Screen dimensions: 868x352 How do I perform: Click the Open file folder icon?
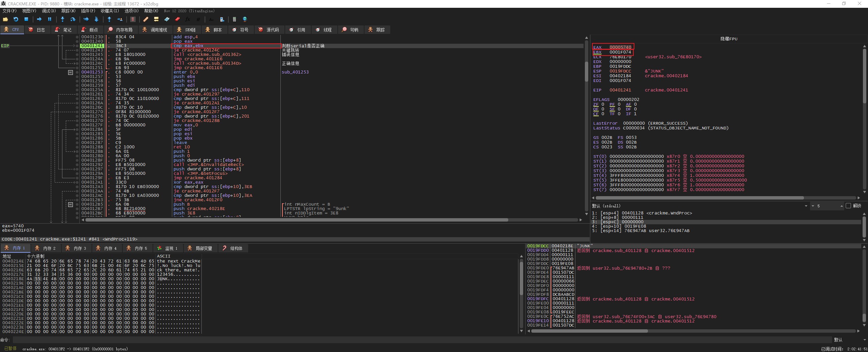click(x=5, y=19)
